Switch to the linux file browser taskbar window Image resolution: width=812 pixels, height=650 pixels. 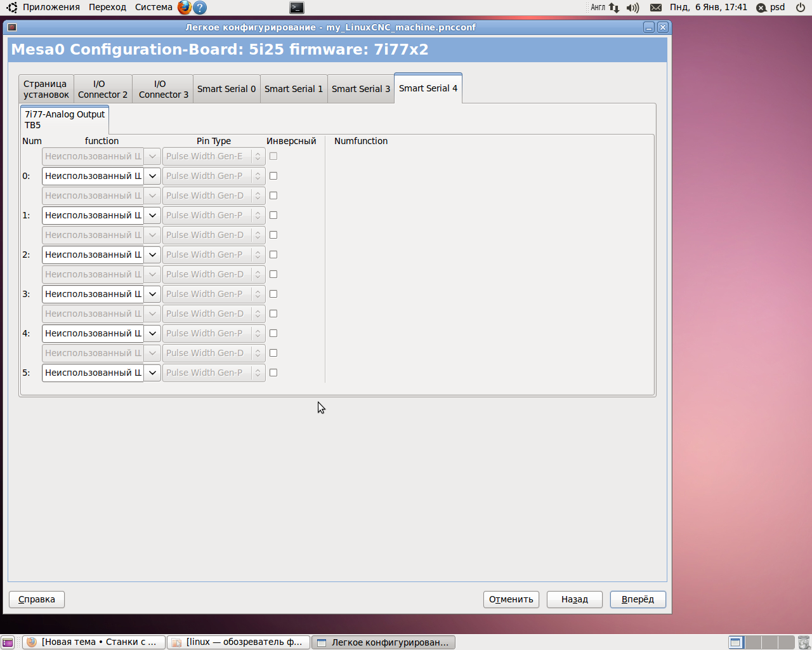pyautogui.click(x=239, y=642)
